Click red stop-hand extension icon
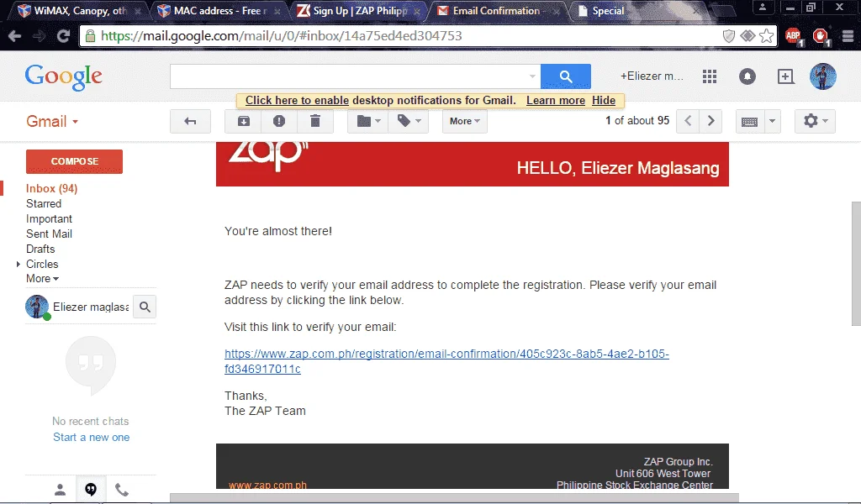Screen dimensions: 861x504 [821, 37]
